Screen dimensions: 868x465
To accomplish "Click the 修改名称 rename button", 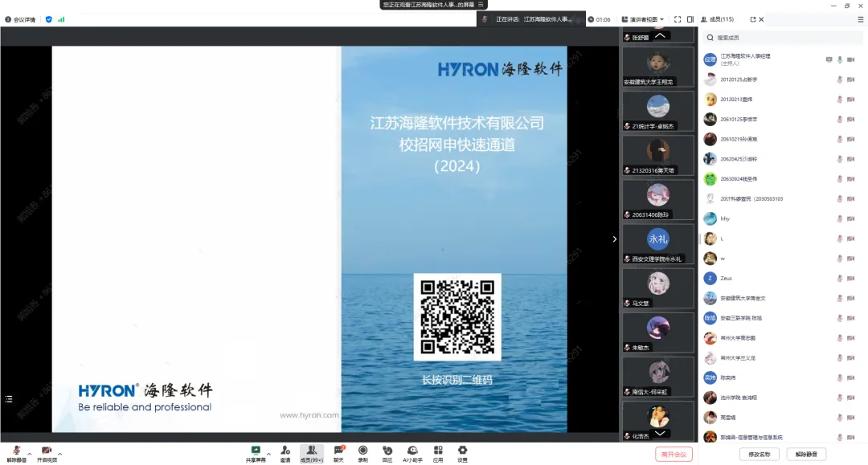I will pos(759,454).
